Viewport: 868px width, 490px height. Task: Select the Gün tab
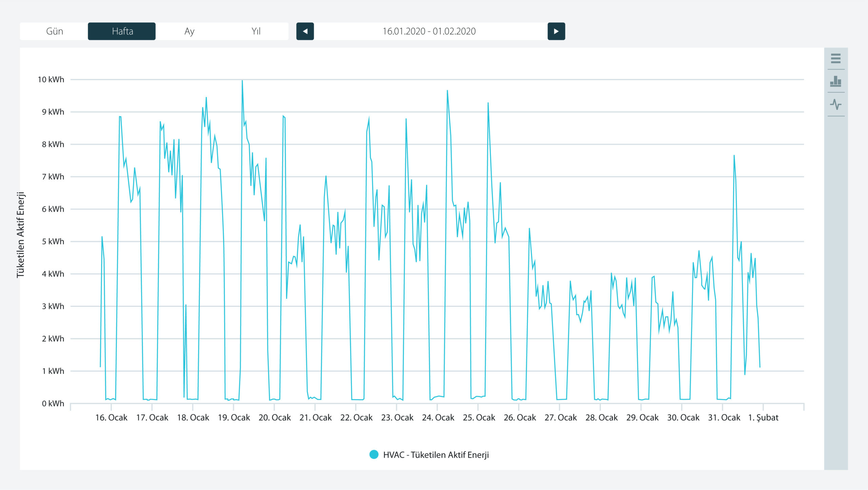[54, 31]
